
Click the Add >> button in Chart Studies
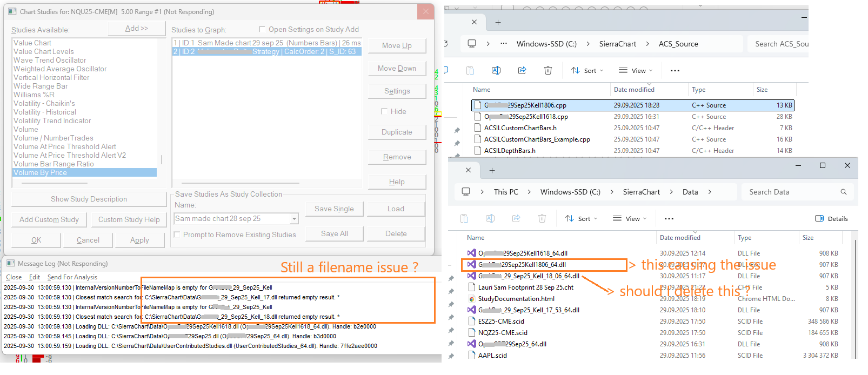pyautogui.click(x=137, y=29)
